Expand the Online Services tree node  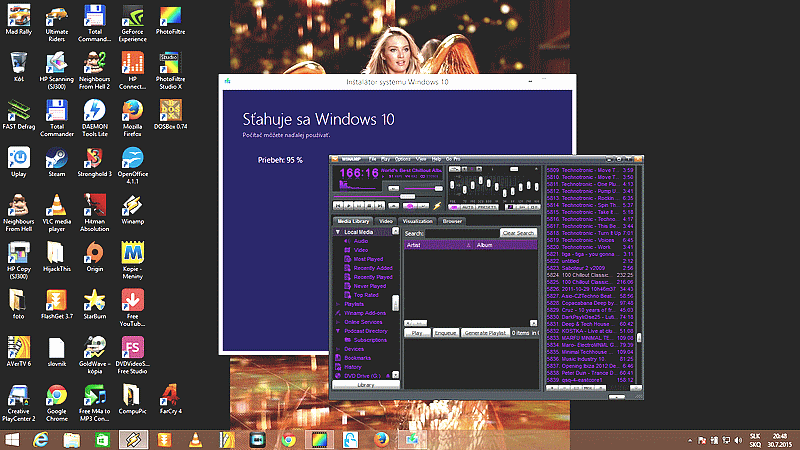pyautogui.click(x=338, y=322)
